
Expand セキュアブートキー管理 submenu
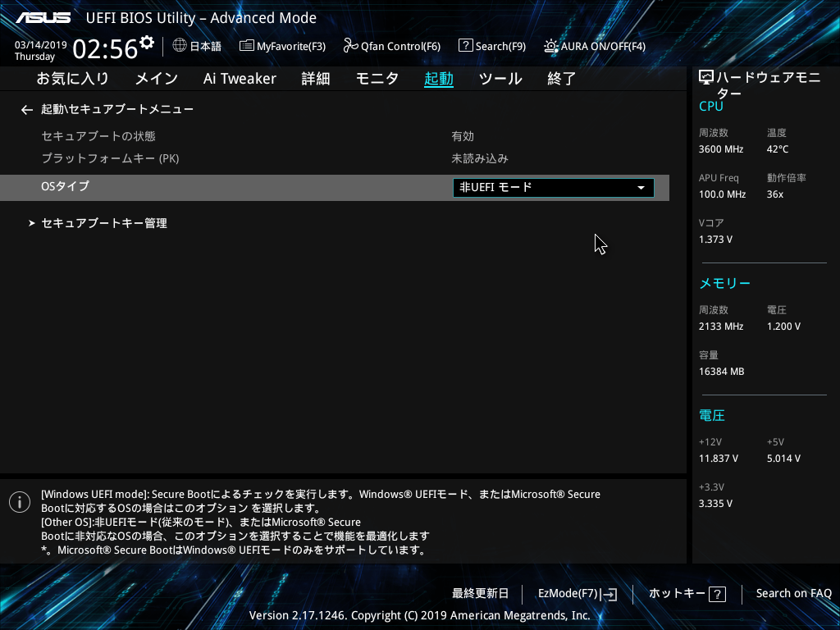pos(104,223)
